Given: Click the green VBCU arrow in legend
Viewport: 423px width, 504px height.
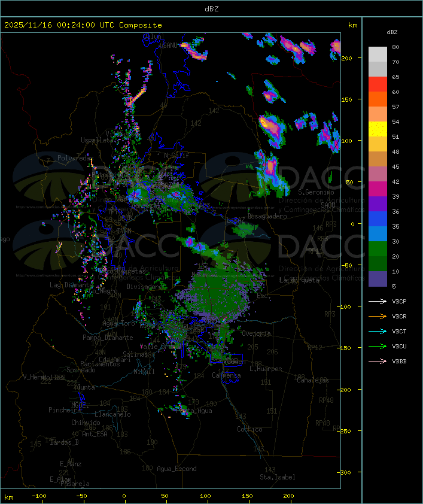Looking at the screenshot, I should point(378,346).
